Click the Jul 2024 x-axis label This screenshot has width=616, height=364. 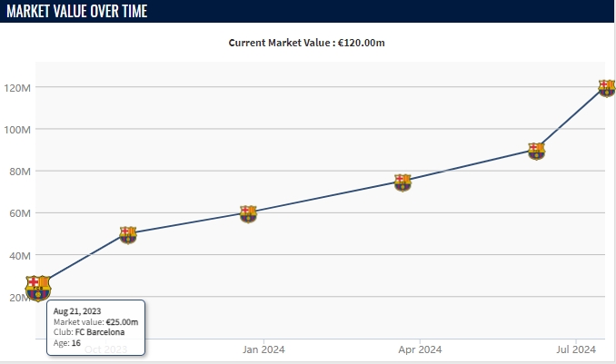click(x=576, y=349)
